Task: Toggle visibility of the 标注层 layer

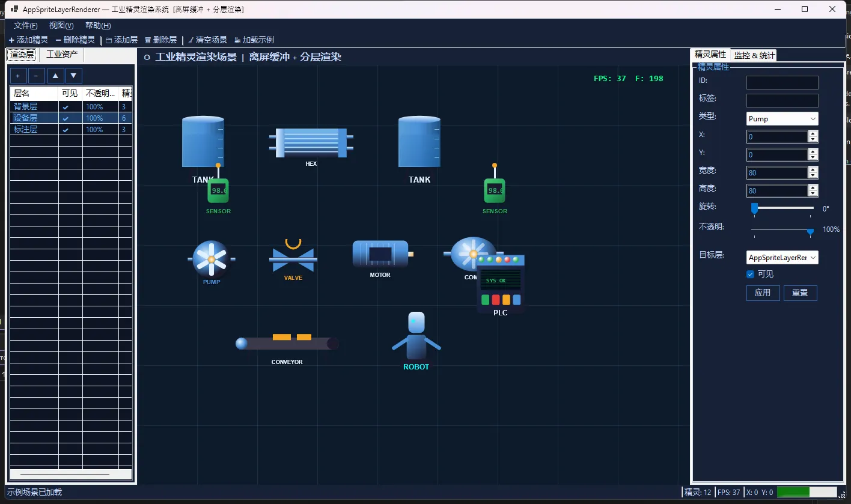Action: point(66,130)
